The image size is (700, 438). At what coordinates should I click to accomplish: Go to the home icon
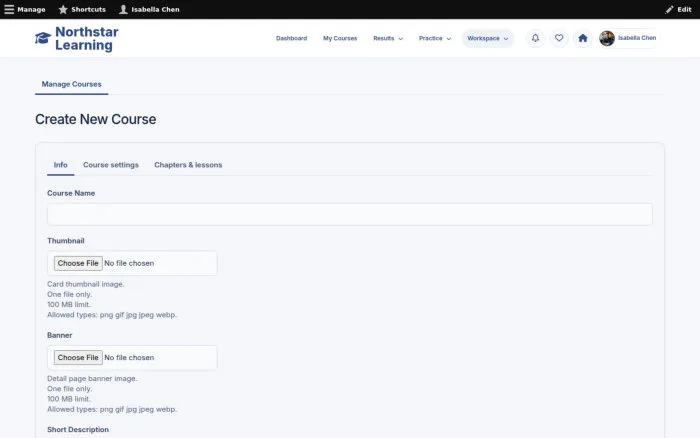tap(583, 38)
